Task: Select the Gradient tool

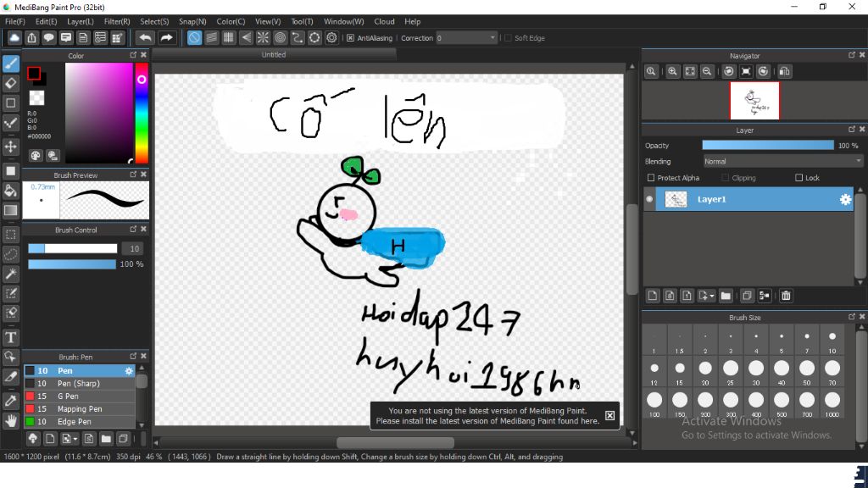Action: click(x=10, y=210)
